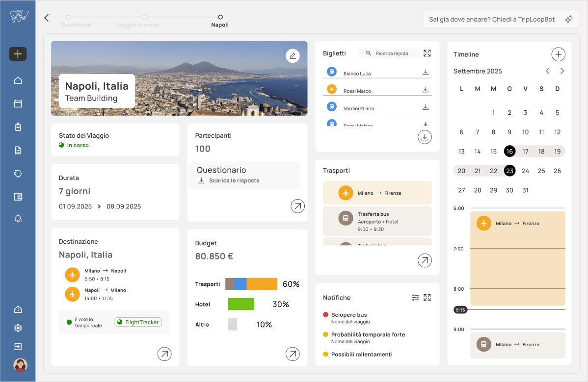Go to previous month in Timeline
The width and height of the screenshot is (588, 382).
coord(548,71)
